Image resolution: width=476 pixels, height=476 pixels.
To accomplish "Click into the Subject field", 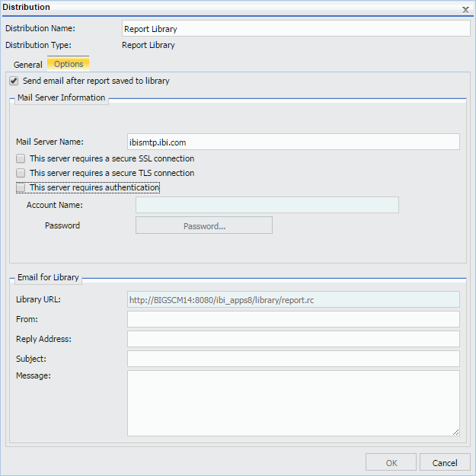I will pos(293,359).
